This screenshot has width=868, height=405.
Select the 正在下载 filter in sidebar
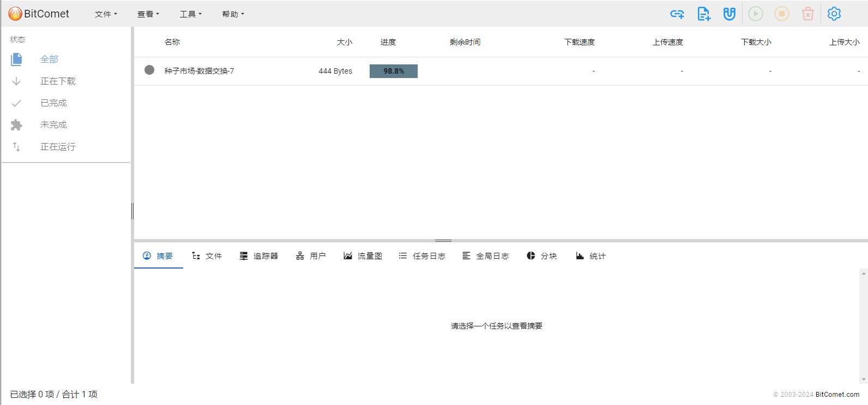(x=58, y=81)
